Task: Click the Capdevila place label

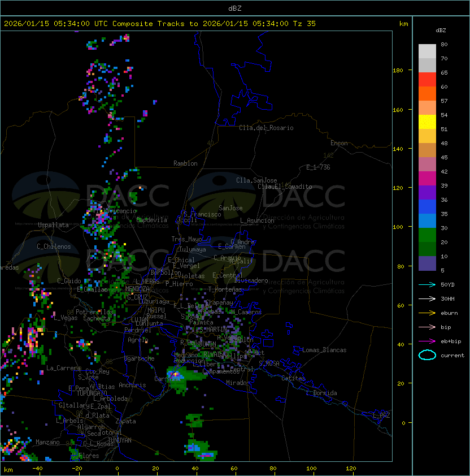Action: click(x=152, y=220)
